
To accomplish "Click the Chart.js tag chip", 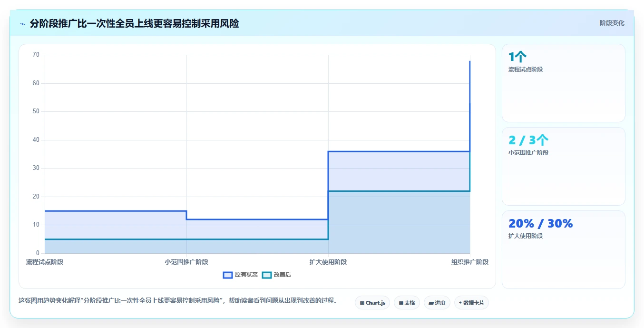I will click(372, 303).
